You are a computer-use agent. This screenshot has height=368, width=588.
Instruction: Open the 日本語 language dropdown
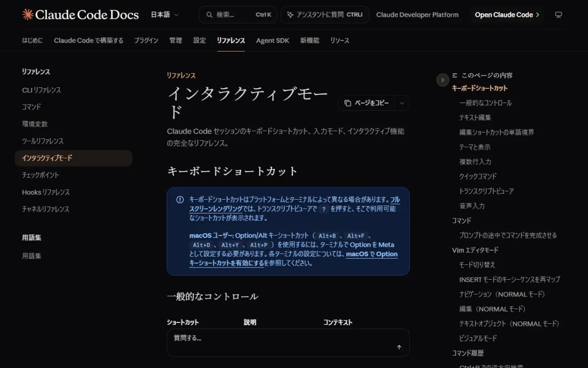pyautogui.click(x=165, y=15)
